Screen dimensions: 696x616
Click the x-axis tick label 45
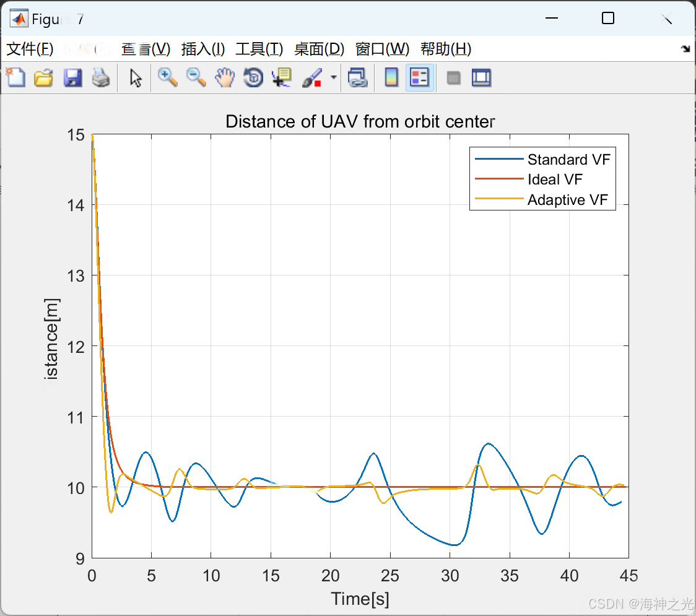click(629, 576)
